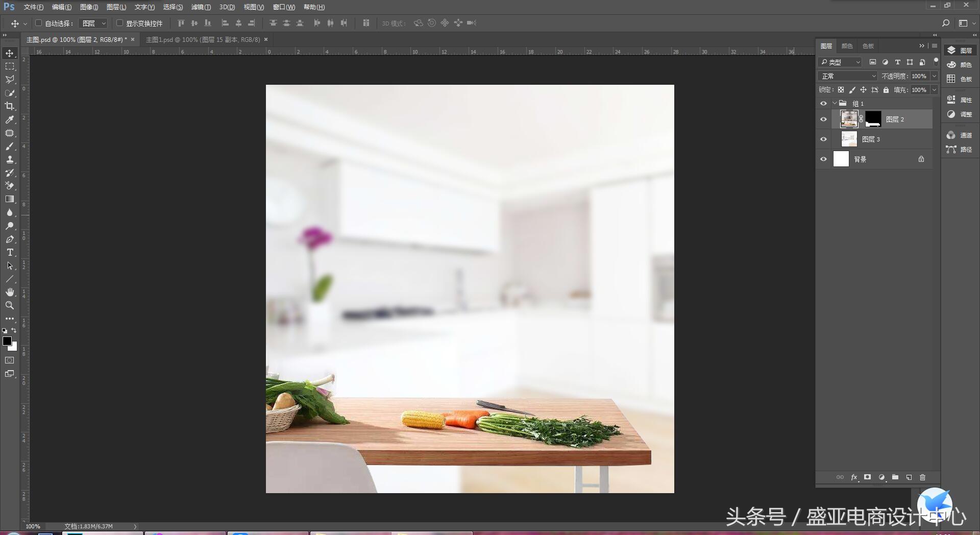The height and width of the screenshot is (535, 980).
Task: Select the Clone Stamp tool
Action: coord(10,159)
